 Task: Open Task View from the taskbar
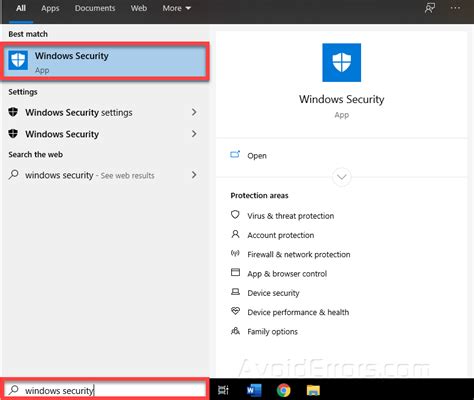[223, 390]
